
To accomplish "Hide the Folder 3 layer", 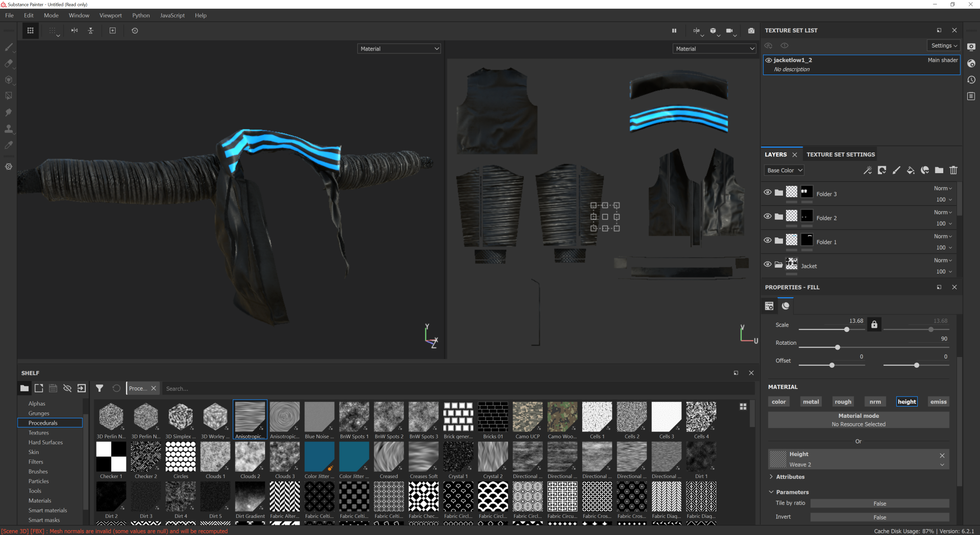I will (768, 192).
